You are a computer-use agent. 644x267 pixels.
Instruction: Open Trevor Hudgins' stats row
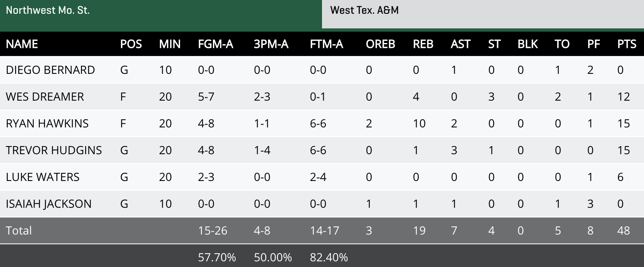click(54, 150)
